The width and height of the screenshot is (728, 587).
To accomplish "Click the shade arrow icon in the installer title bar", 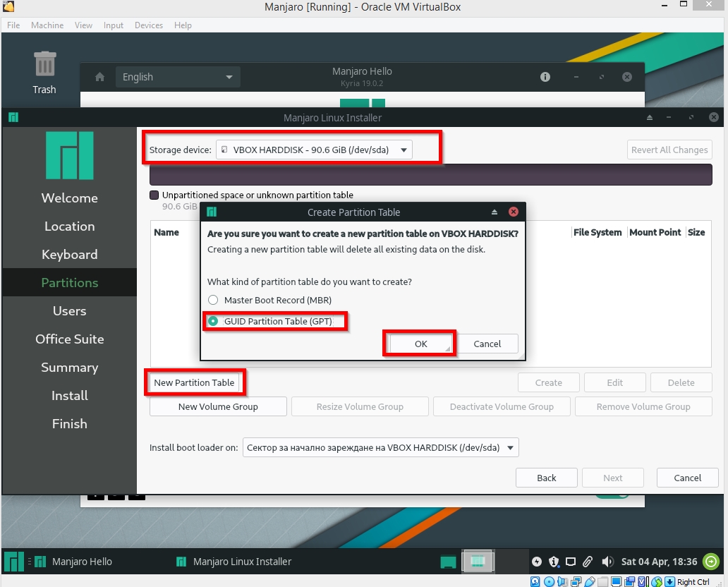I will [650, 118].
